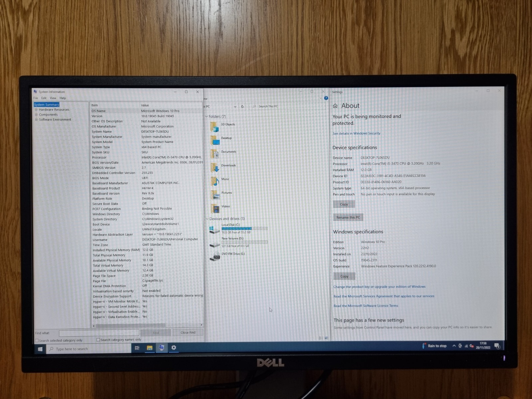Image resolution: width=532 pixels, height=399 pixels.
Task: Click Rename this PC button
Action: [x=348, y=217]
